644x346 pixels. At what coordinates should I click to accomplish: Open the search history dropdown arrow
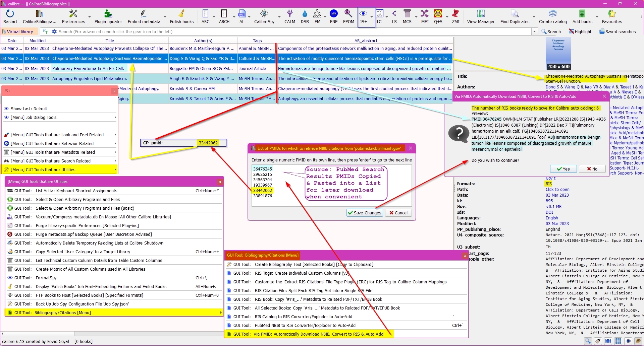click(534, 31)
